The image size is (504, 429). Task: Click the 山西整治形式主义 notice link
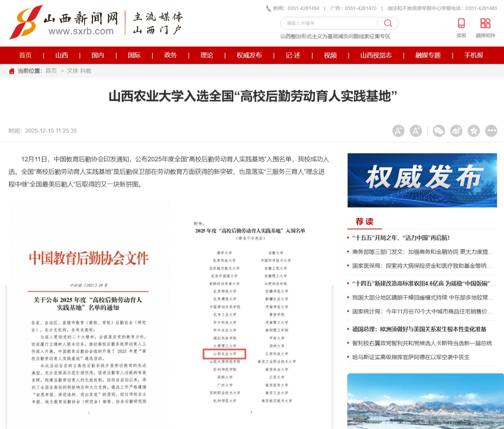pyautogui.click(x=335, y=36)
